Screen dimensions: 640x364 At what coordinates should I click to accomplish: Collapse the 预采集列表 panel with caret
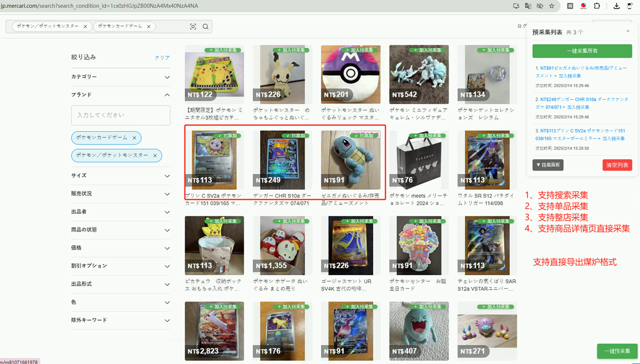pyautogui.click(x=628, y=32)
